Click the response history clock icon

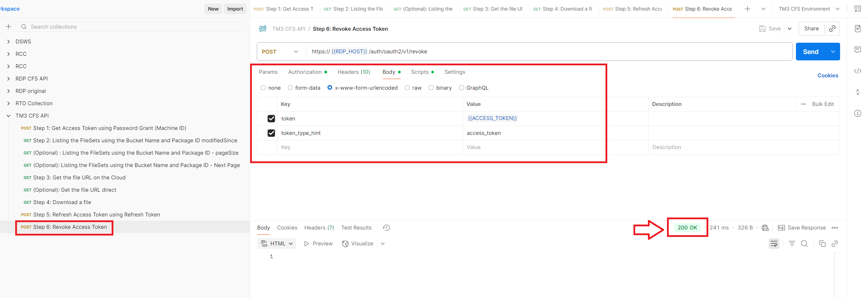[386, 228]
